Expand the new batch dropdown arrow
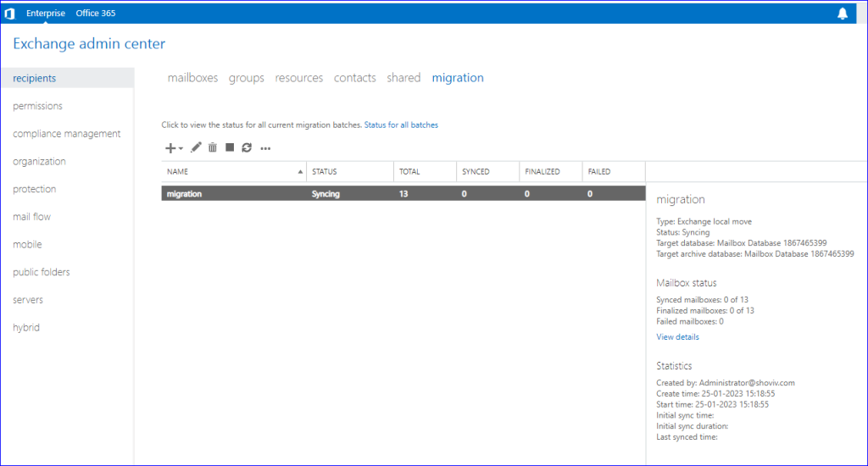Screen dimensions: 868x466 181,148
